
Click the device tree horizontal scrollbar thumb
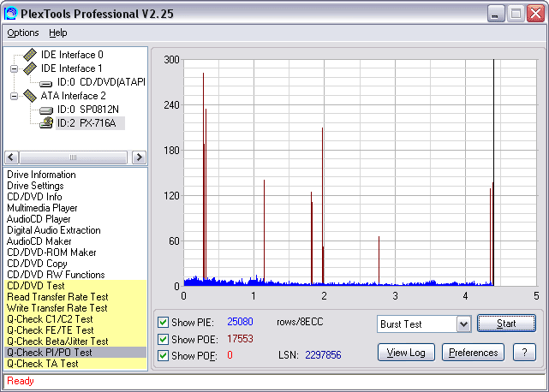(x=73, y=157)
